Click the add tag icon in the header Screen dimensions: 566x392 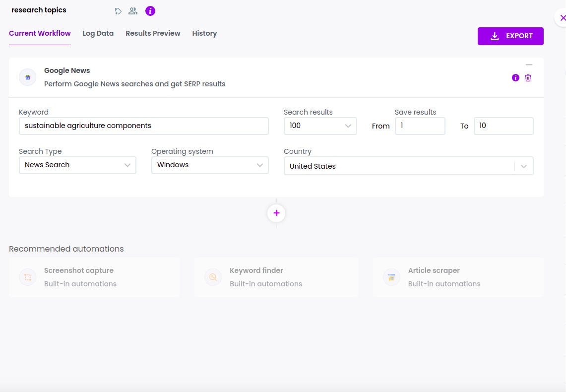pyautogui.click(x=118, y=10)
